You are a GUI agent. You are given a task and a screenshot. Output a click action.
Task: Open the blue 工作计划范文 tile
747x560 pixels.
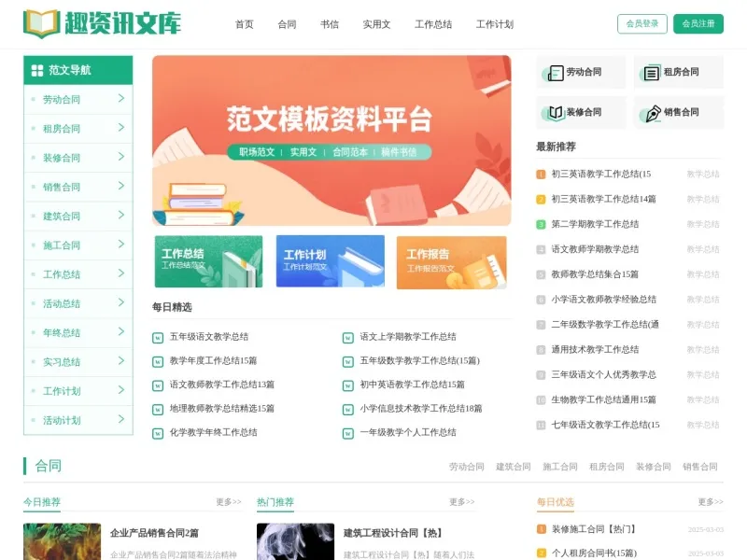(x=331, y=261)
